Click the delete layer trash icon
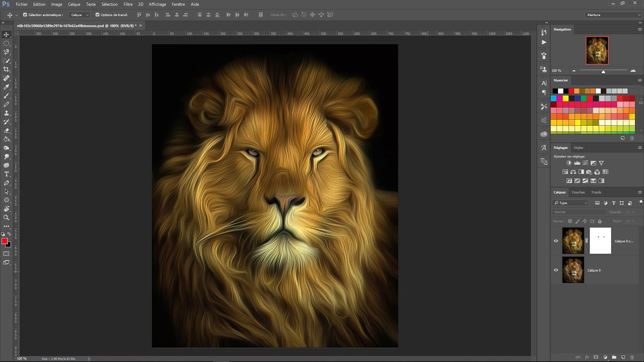This screenshot has width=644, height=362. point(632,357)
